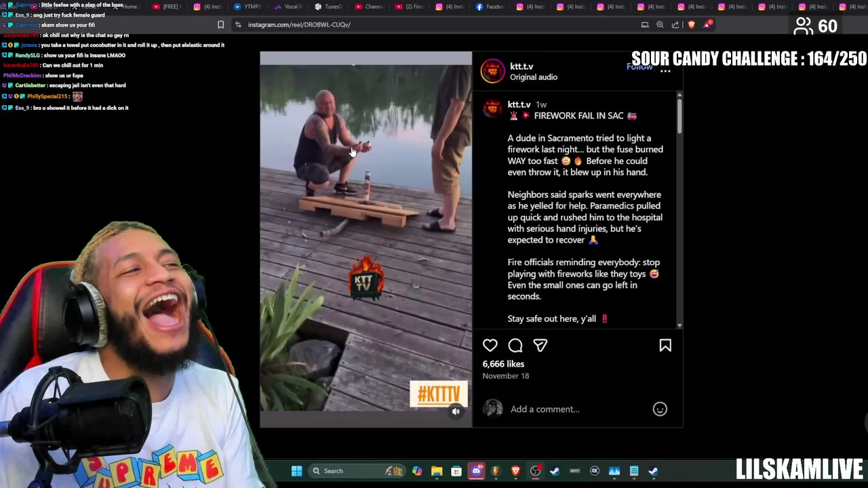The image size is (868, 488).
Task: Select the instagram.com/reel URL address bar
Action: coord(299,24)
